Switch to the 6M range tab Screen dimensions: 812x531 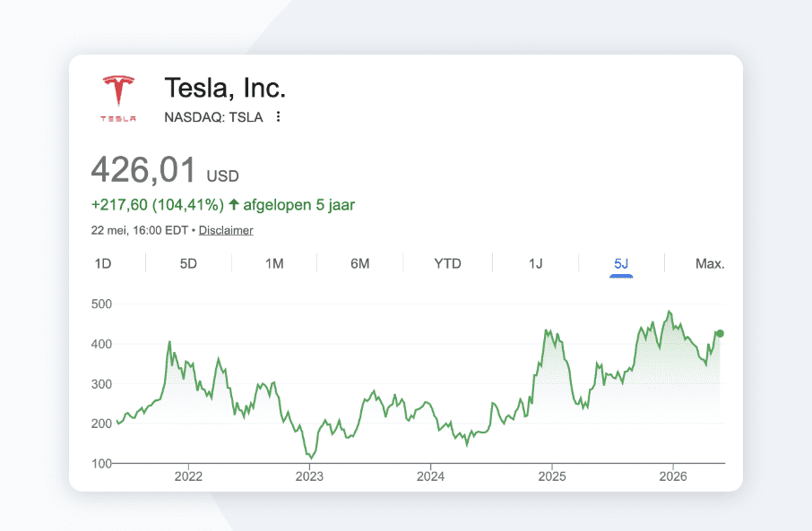[x=360, y=263]
